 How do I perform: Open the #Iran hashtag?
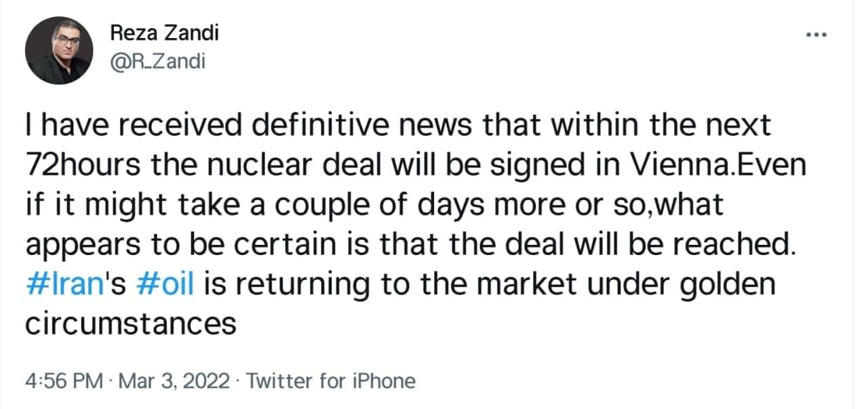tap(60, 284)
